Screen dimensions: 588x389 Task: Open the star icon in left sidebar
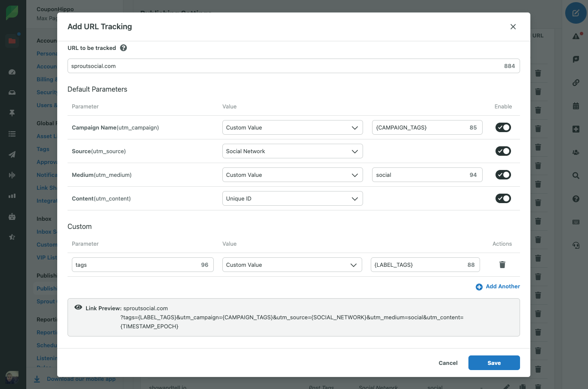(12, 237)
